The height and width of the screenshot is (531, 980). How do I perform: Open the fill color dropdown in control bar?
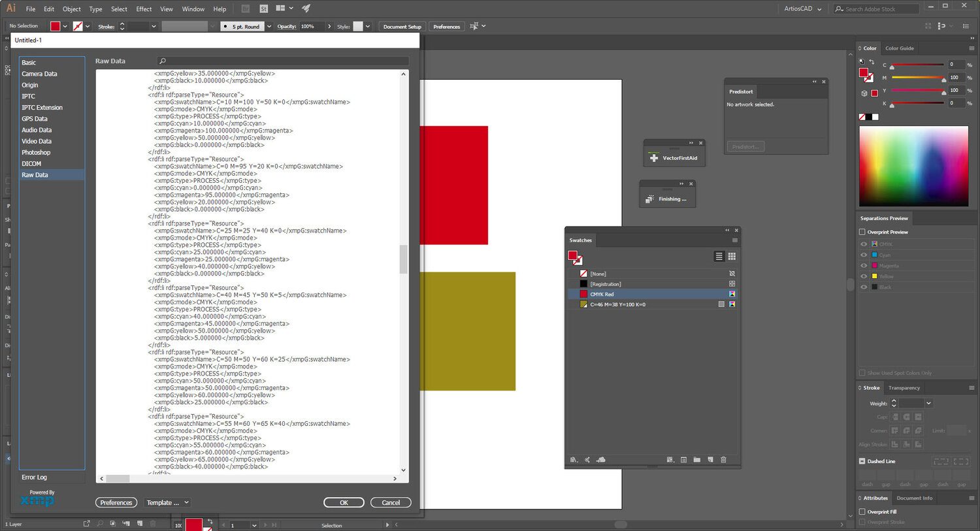click(65, 26)
